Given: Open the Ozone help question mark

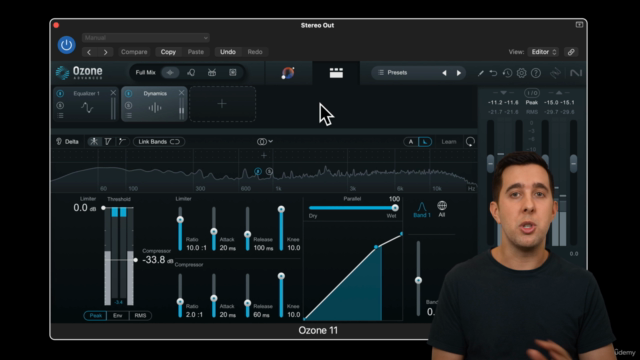Looking at the screenshot, I should click(x=536, y=73).
